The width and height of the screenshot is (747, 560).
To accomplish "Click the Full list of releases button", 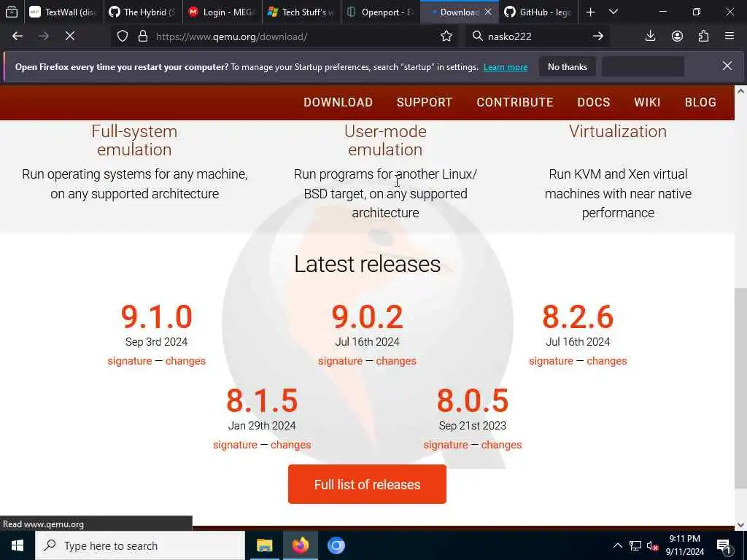I will [368, 484].
